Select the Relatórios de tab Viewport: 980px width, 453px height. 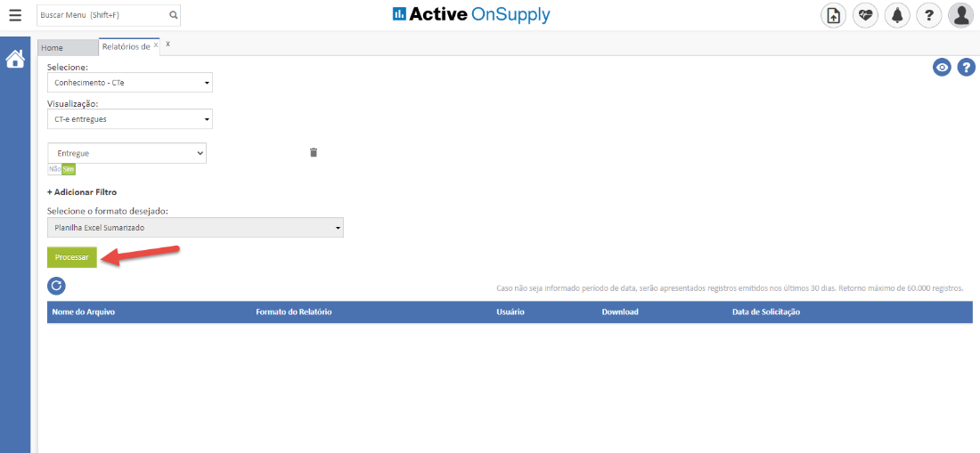(126, 47)
